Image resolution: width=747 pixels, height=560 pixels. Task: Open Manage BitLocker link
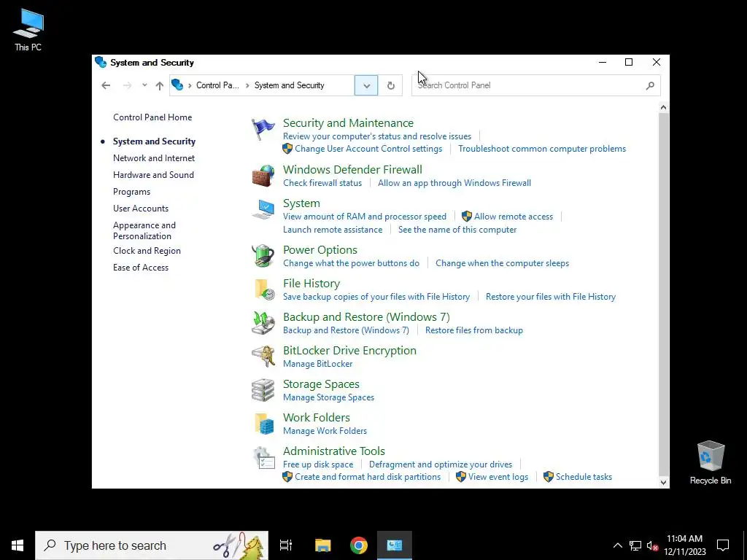[x=318, y=364]
